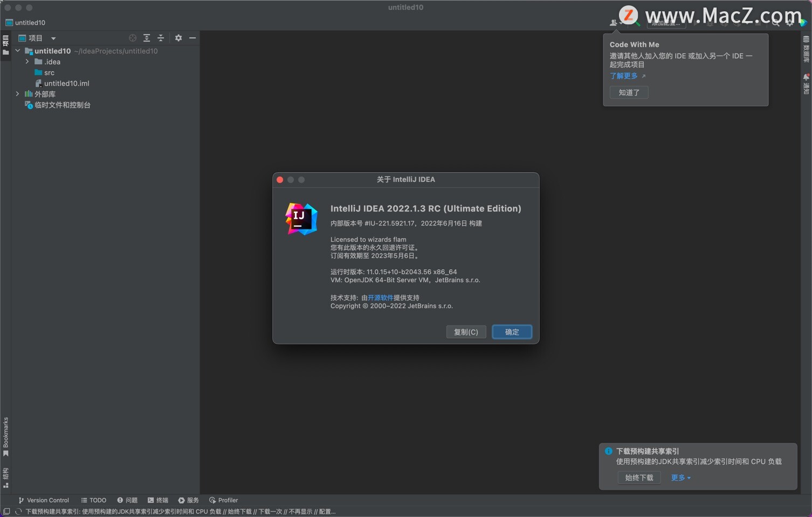Dismiss Code With Me popup with Got it button

click(x=629, y=92)
